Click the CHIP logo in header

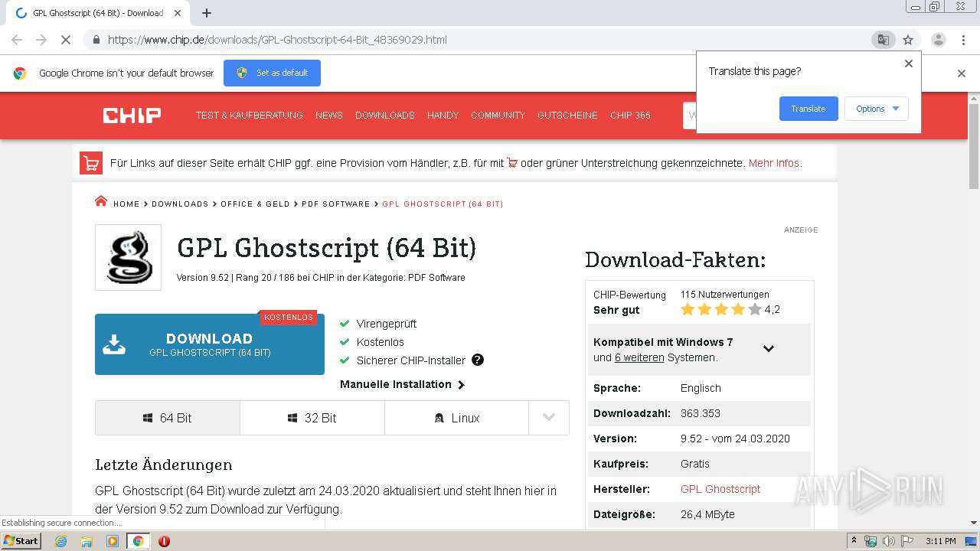132,116
